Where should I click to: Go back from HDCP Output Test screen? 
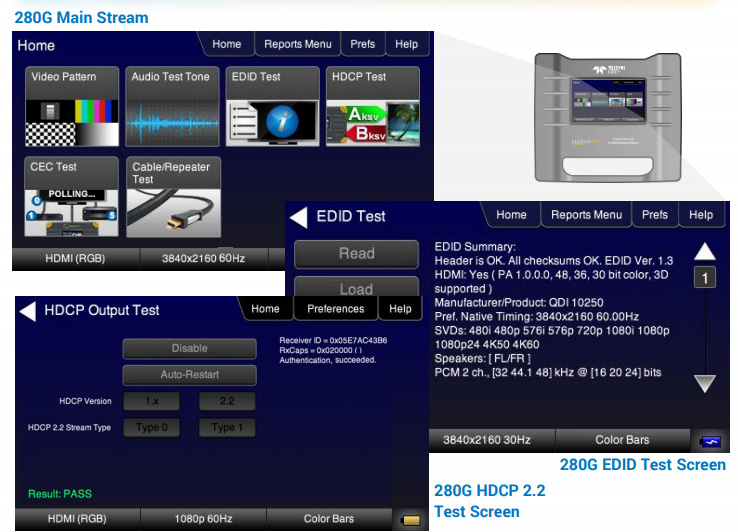tap(28, 311)
